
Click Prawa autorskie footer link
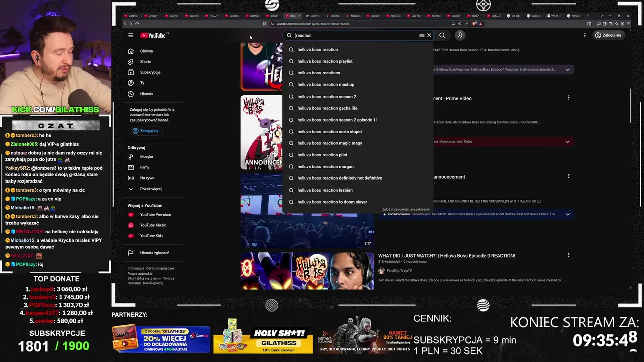[140, 274]
